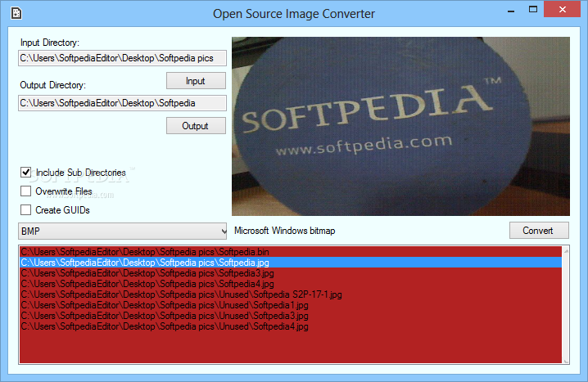Click the file list scrollbar down arrow
588x382 pixels.
(566, 361)
